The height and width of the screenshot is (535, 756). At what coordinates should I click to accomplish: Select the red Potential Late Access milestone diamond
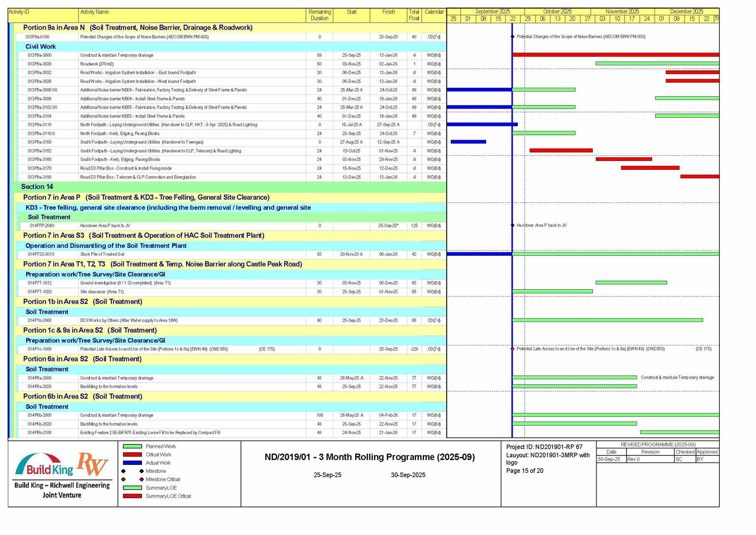(x=512, y=349)
